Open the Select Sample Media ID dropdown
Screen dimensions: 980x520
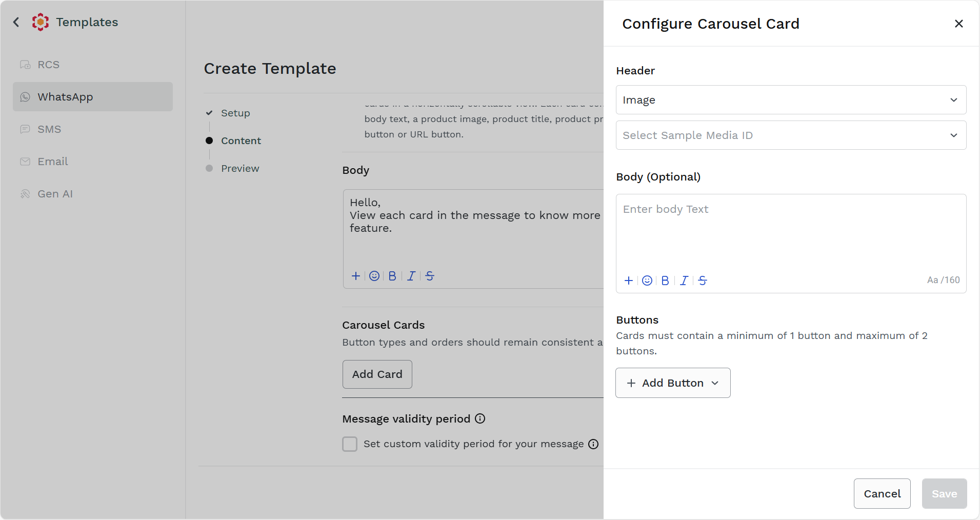pos(791,135)
